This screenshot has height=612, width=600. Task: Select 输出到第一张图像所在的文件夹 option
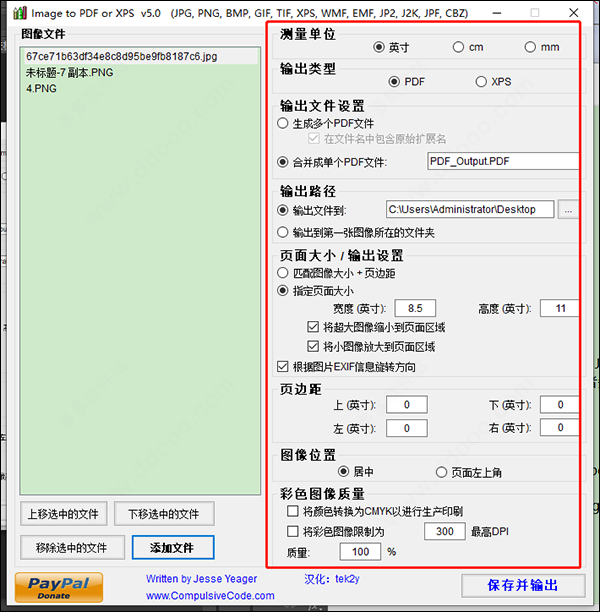(x=283, y=233)
